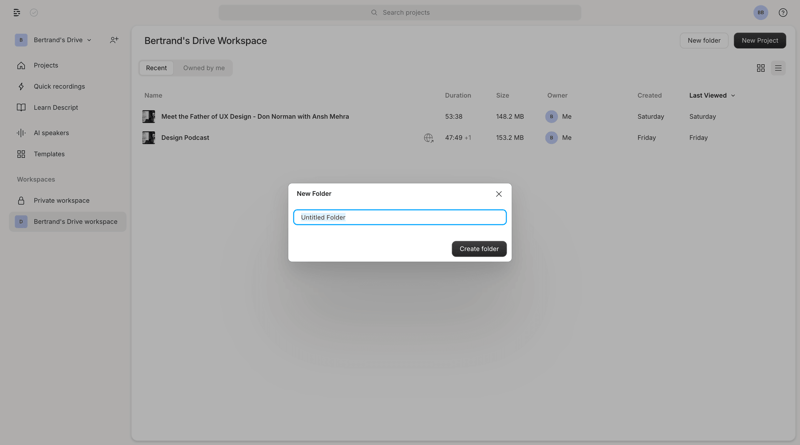Screen dimensions: 800x445
Task: Click the Don Norman project thumbnail
Action: click(x=148, y=116)
